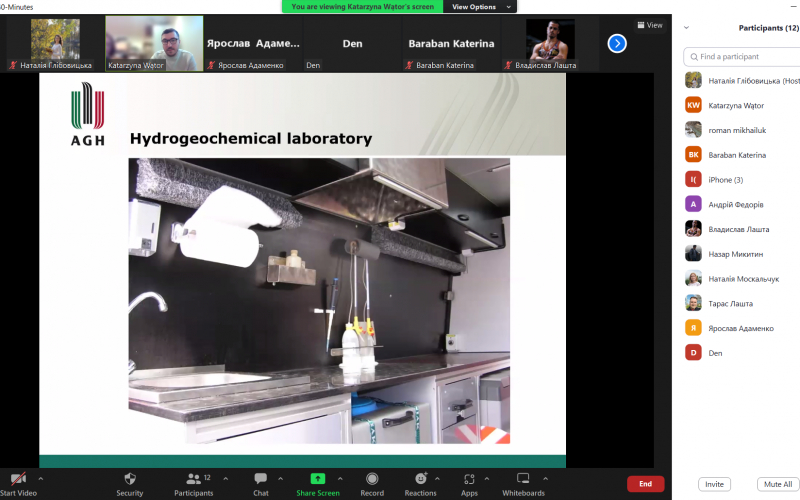
Task: Click the search magnifier in Find a participant
Action: [694, 57]
